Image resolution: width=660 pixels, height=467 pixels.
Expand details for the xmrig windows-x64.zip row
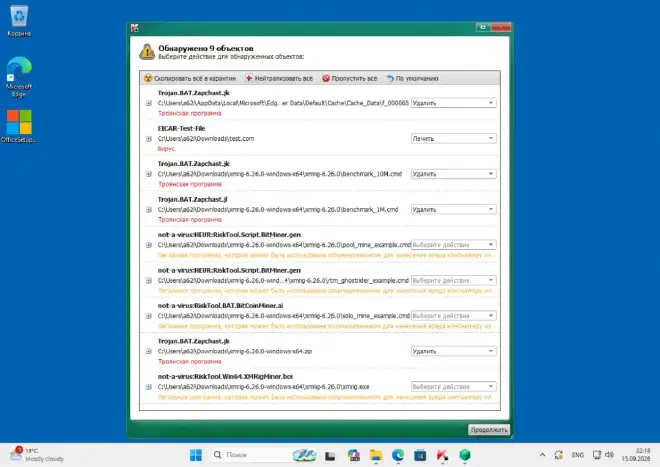(149, 351)
